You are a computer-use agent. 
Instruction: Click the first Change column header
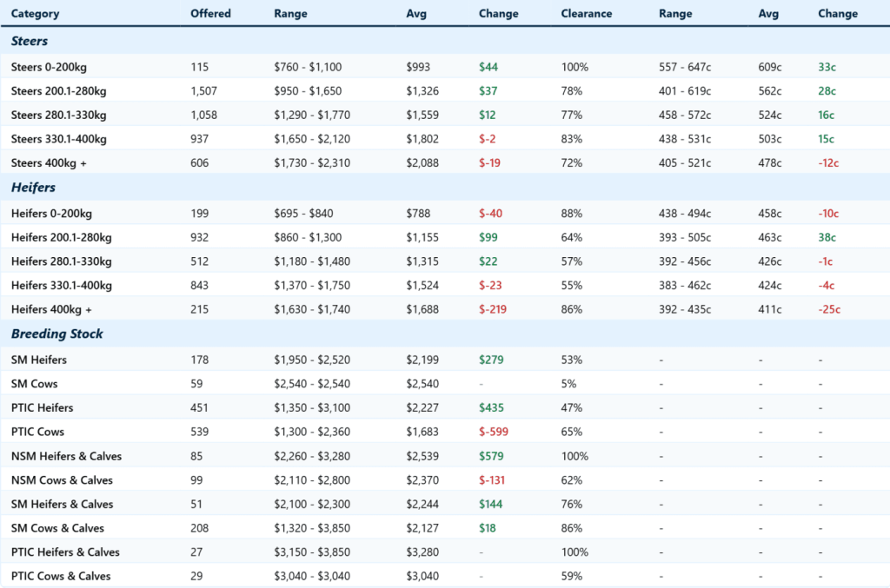[496, 14]
